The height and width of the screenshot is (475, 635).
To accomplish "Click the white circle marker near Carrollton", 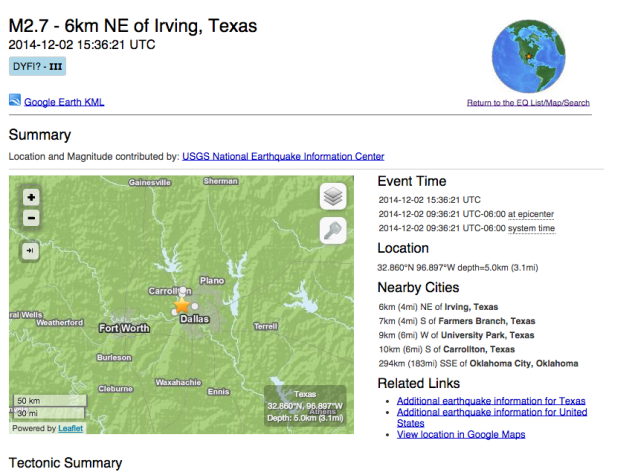I will point(183,290).
